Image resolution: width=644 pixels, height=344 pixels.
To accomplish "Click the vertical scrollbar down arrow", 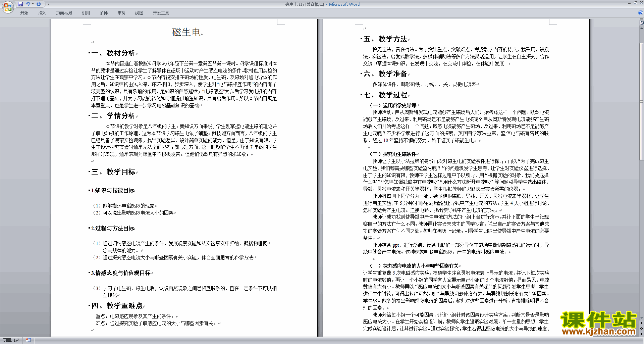I will 642,318.
